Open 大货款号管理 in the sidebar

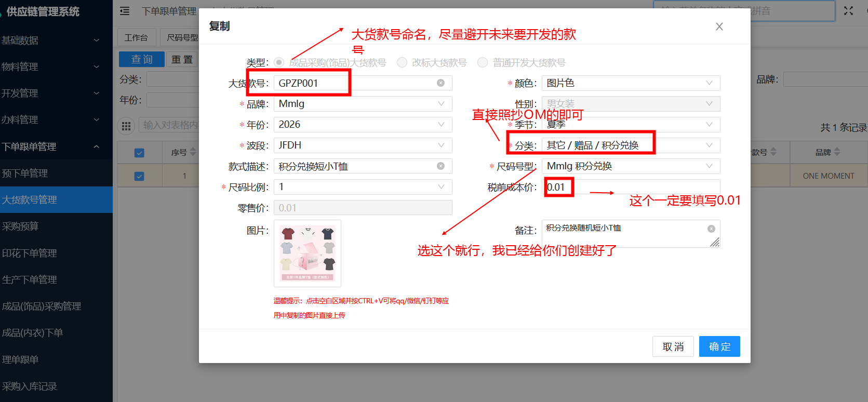coord(56,199)
